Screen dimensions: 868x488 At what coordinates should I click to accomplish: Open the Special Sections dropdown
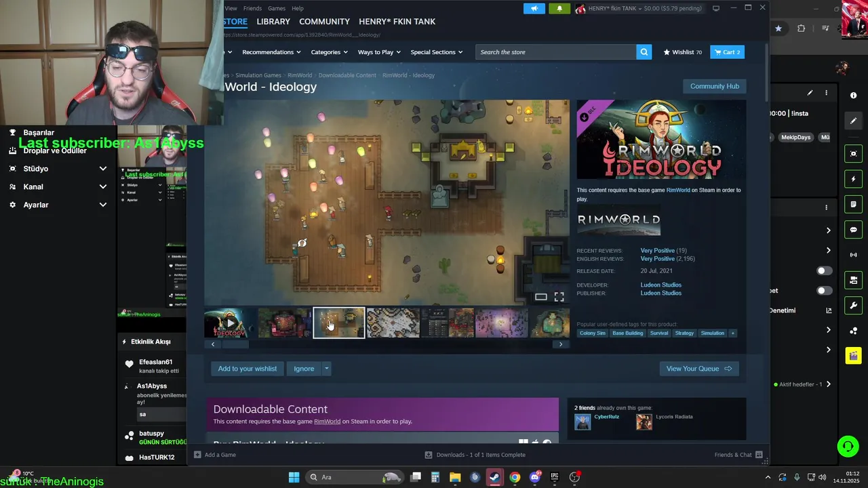436,52
